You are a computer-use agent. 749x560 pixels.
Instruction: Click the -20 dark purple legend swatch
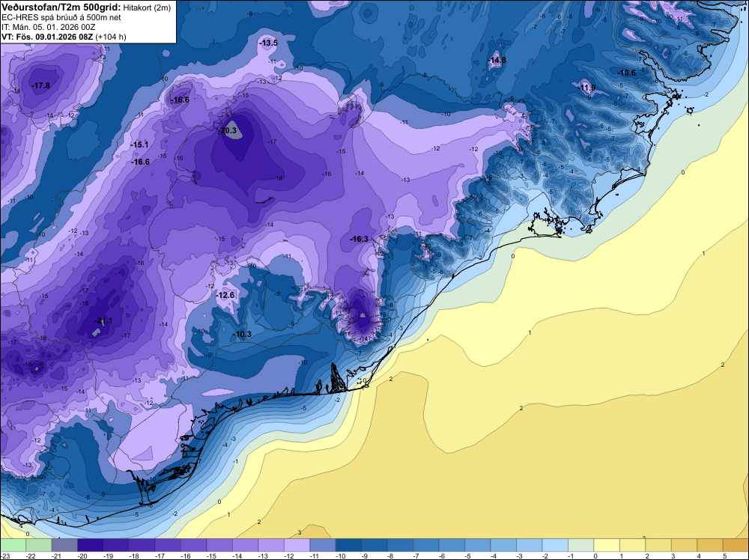(x=91, y=545)
